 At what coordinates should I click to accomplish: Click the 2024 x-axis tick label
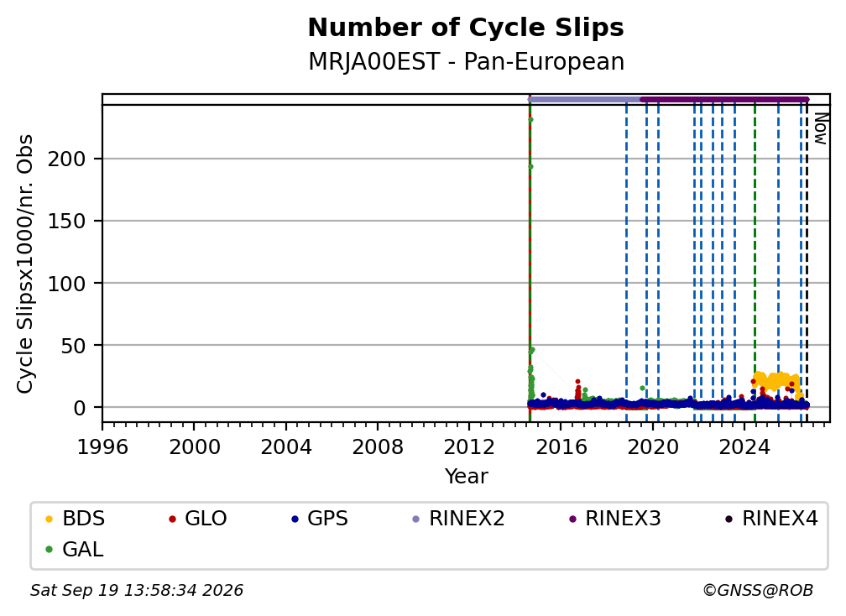pos(744,447)
